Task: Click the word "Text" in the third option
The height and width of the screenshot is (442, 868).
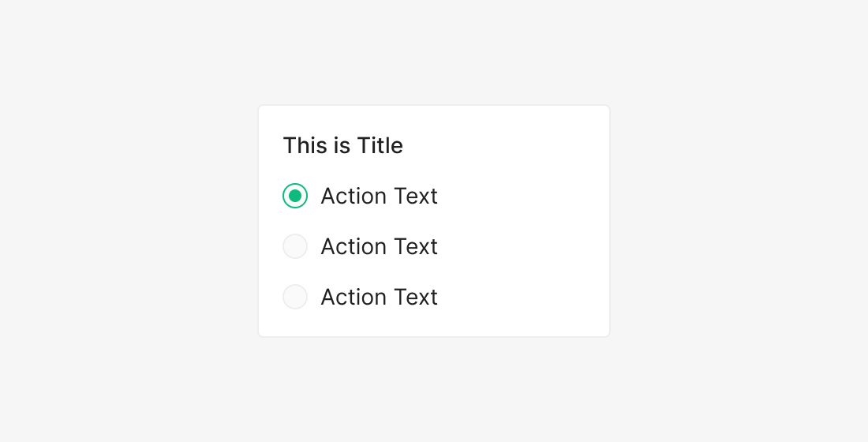Action: pyautogui.click(x=415, y=297)
